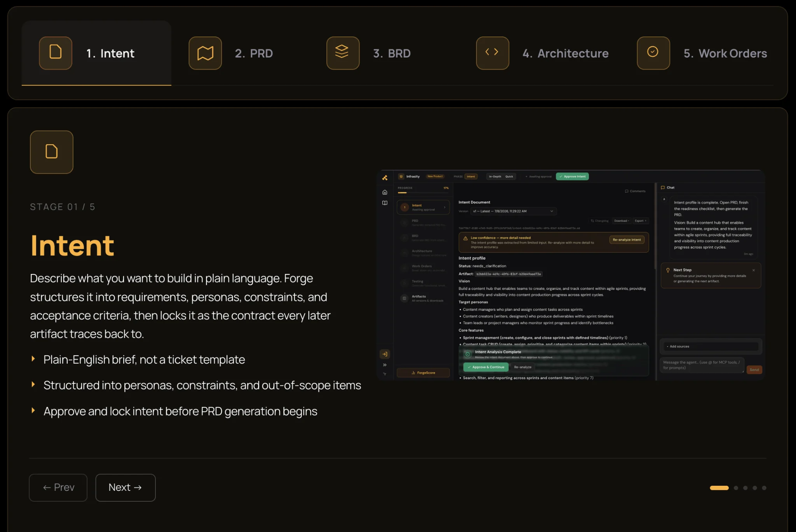
Task: Click the New Product badge in preview
Action: (435, 176)
